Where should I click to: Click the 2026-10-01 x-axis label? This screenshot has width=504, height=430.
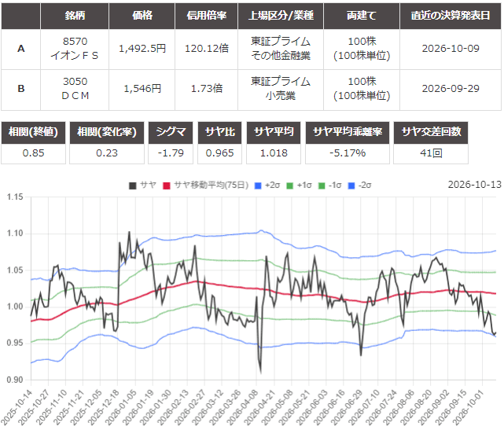(468, 407)
